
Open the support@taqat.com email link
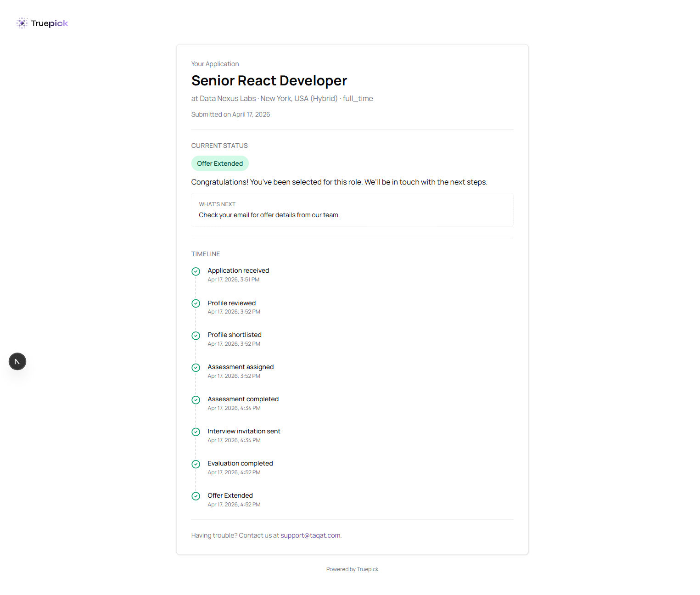click(310, 535)
